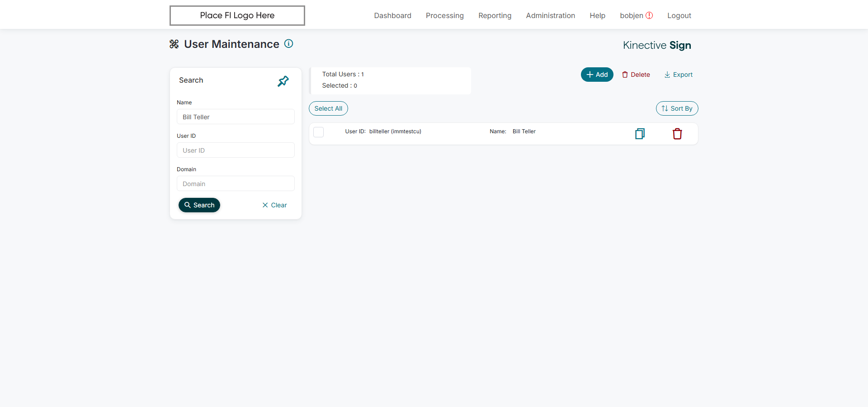Open the User Maintenance info icon
Screen dimensions: 868x407
coord(288,44)
